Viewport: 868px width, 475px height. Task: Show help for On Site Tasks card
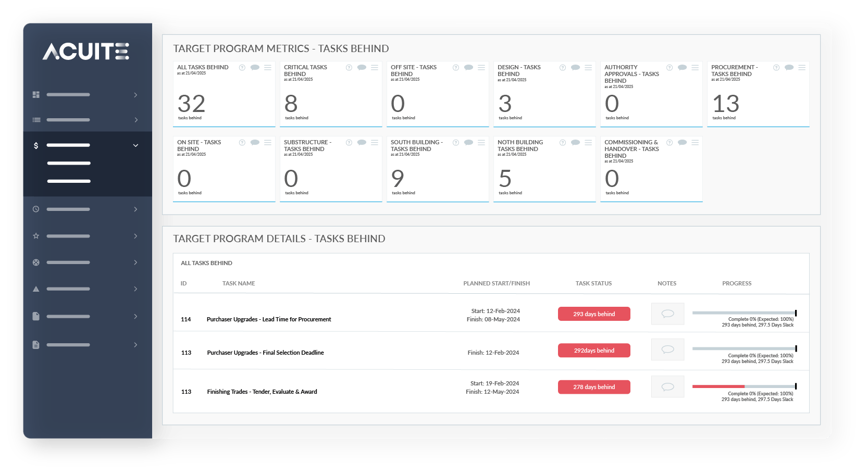point(242,143)
